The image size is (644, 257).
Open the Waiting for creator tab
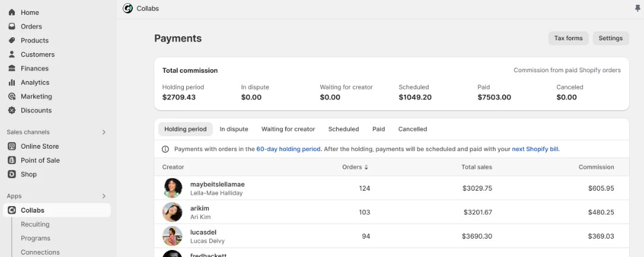288,129
